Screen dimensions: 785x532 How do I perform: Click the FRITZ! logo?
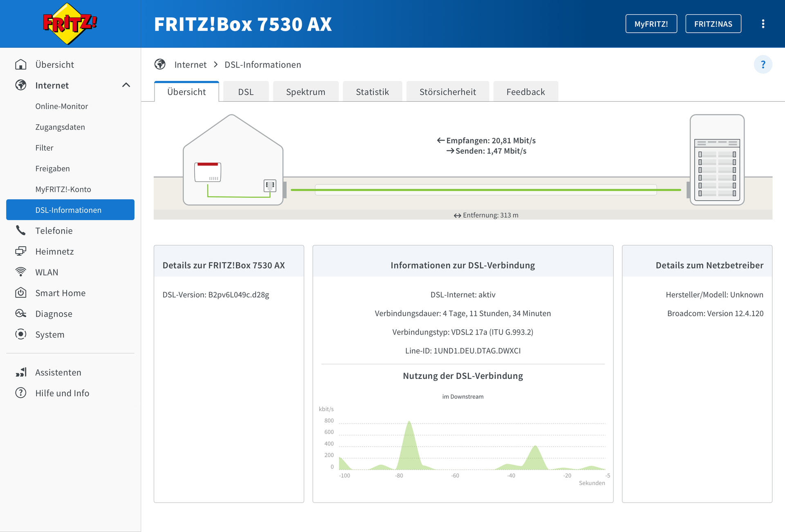click(x=70, y=24)
